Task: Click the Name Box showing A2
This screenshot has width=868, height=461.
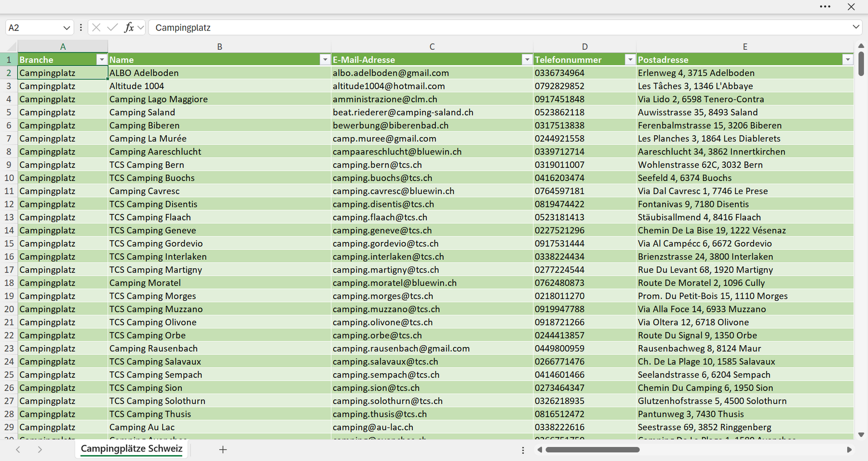Action: (x=34, y=28)
